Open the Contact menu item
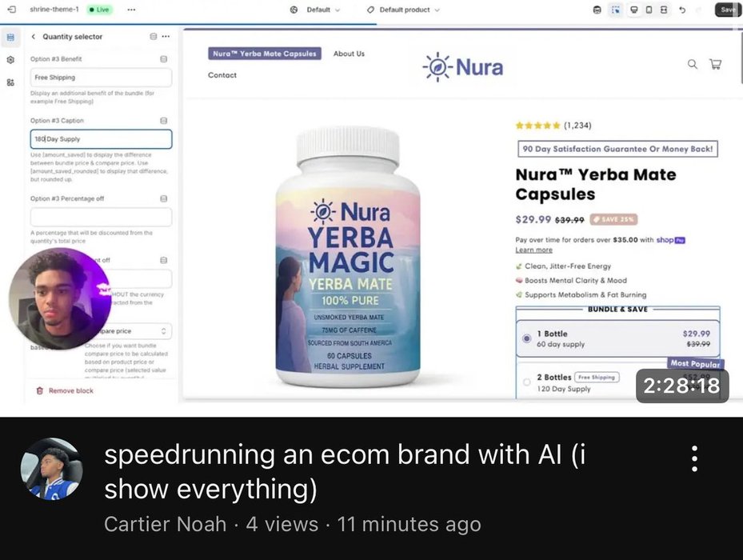 pyautogui.click(x=222, y=75)
